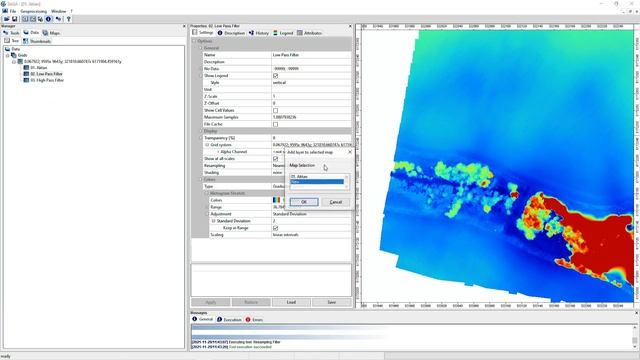Collapse the General section in properties

coord(201,48)
